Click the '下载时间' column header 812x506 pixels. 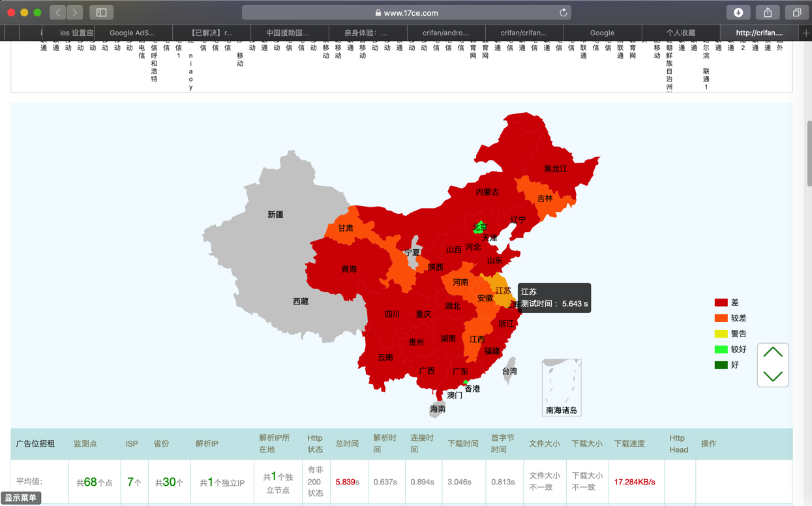[463, 443]
